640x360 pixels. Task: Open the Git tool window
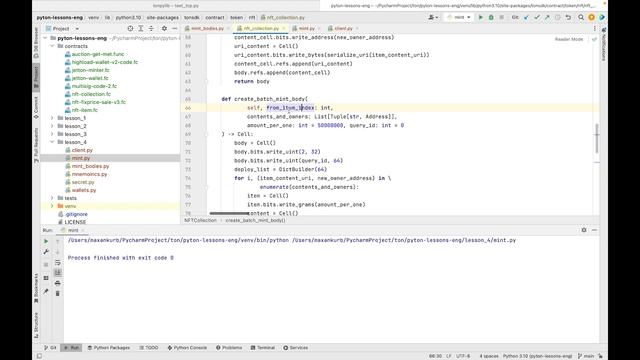pyautogui.click(x=50, y=348)
